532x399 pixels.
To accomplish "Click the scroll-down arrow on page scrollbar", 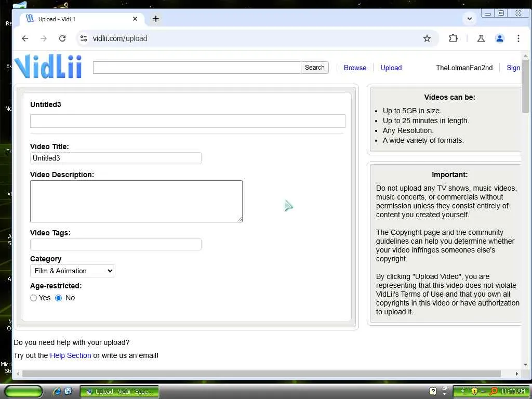I will point(526,365).
